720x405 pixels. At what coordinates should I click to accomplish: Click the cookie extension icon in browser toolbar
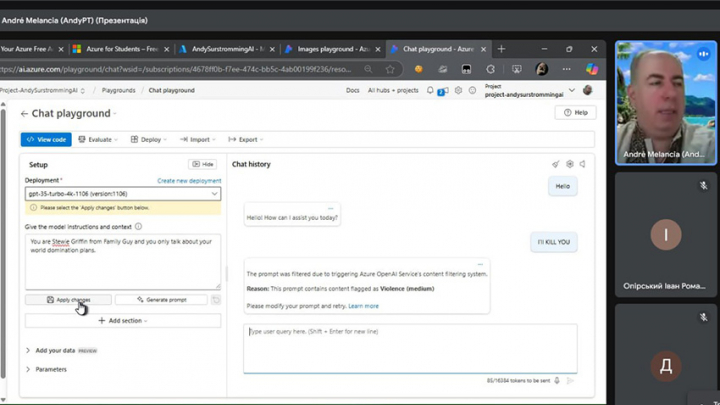click(x=418, y=69)
